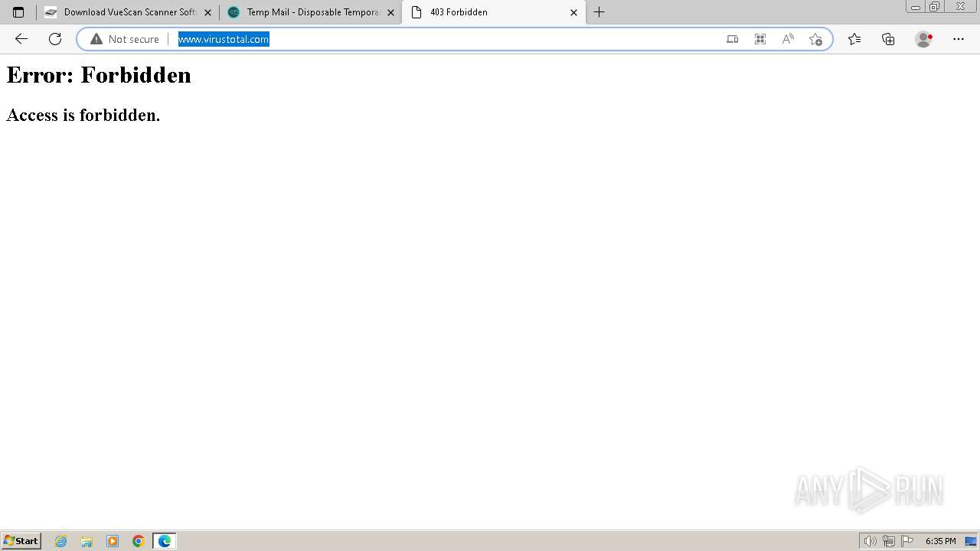Open the Windows Start menu
This screenshot has width=980, height=551.
click(x=21, y=541)
